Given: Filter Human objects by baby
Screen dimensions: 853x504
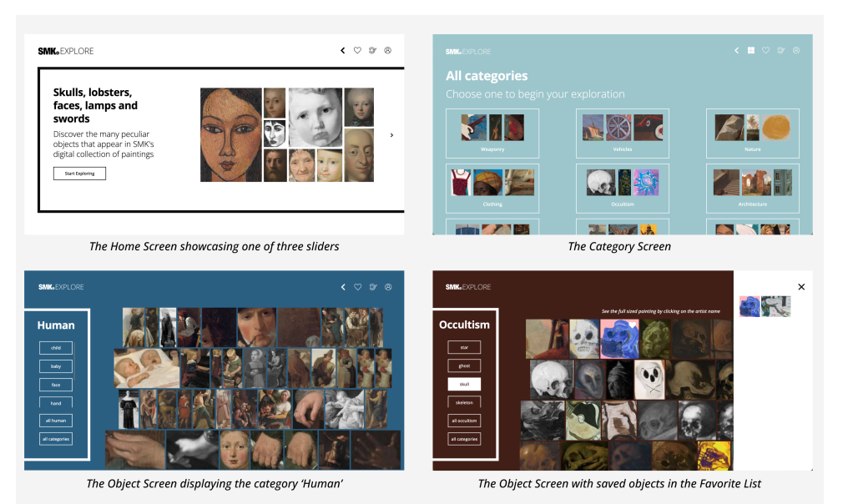Looking at the screenshot, I should coord(56,366).
